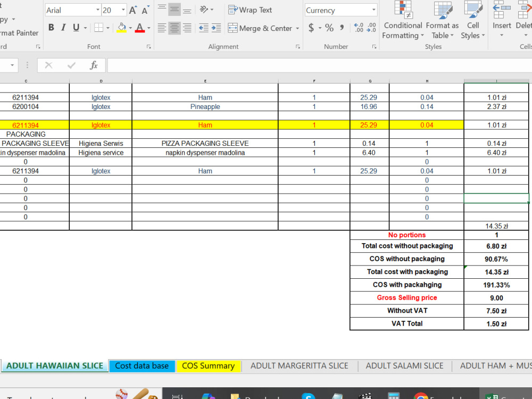532x399 pixels.
Task: Cancel formula entry X button
Action: [48, 65]
